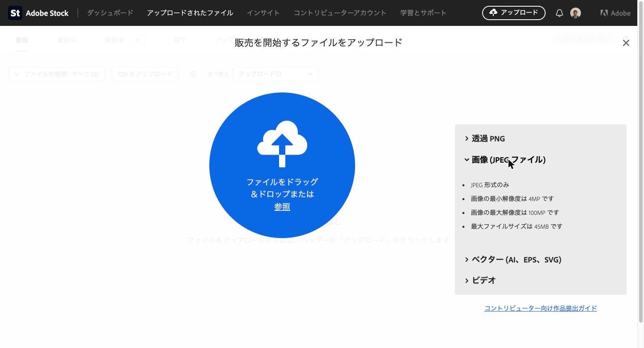
Task: Click the ファイルをドラッグ＆ドロップまたは text
Action: (x=282, y=188)
